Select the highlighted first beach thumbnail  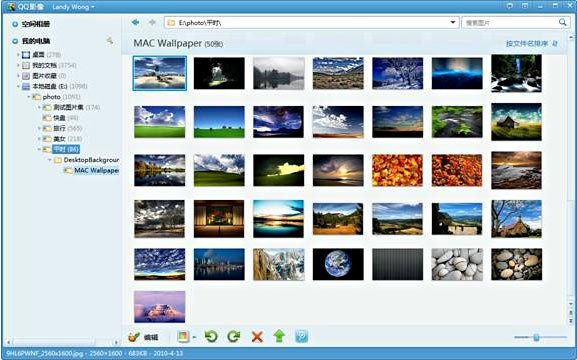[159, 73]
